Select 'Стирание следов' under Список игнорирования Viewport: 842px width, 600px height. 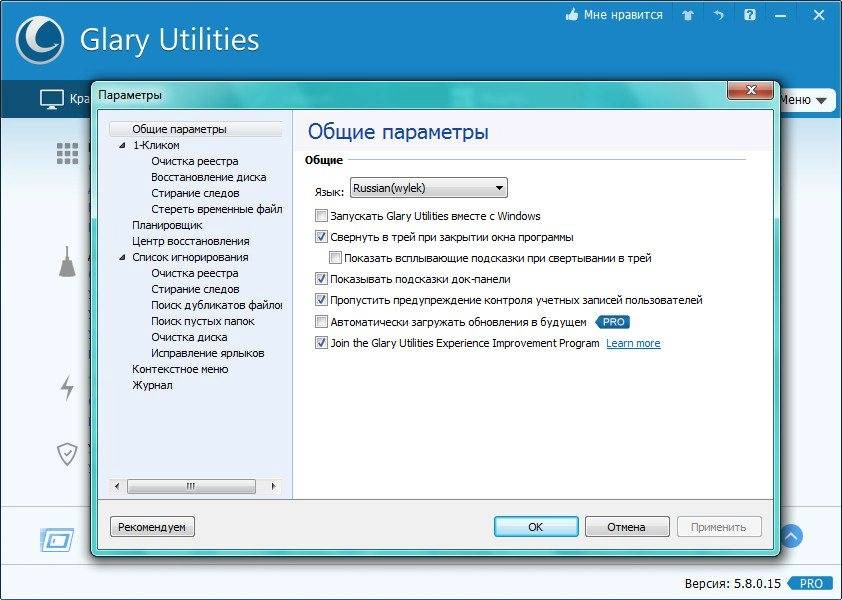tap(195, 289)
